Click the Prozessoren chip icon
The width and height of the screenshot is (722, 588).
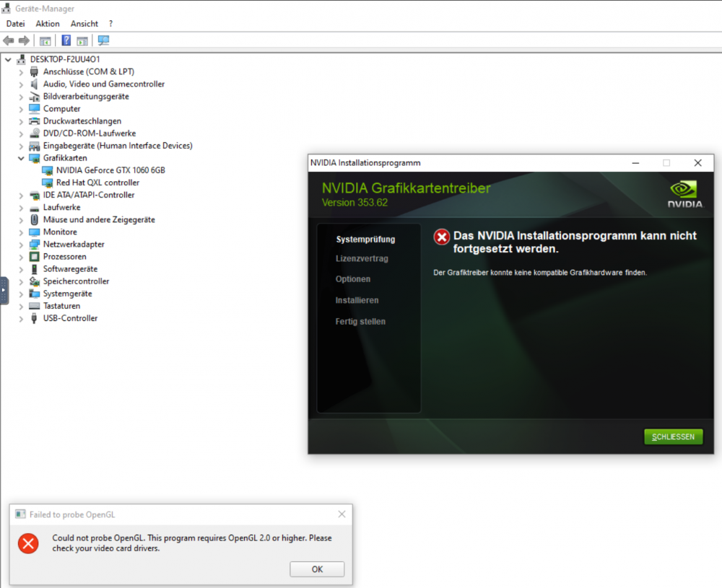tap(34, 257)
